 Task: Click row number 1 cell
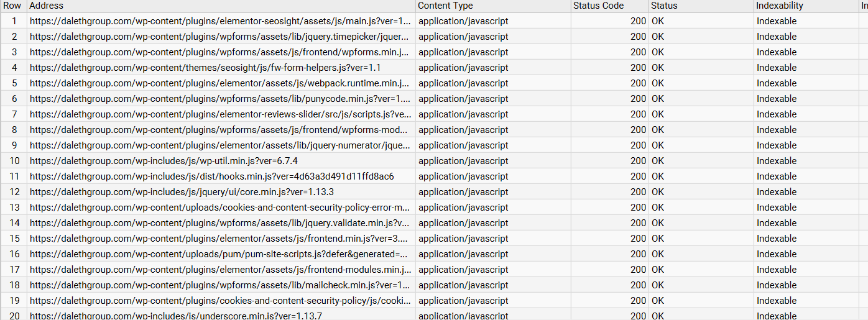pos(13,21)
